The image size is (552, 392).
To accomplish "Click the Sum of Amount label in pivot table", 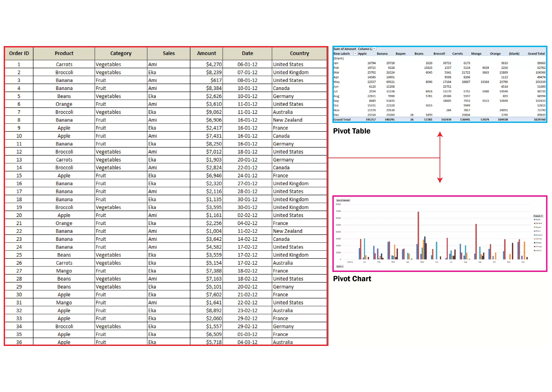I will 345,49.
